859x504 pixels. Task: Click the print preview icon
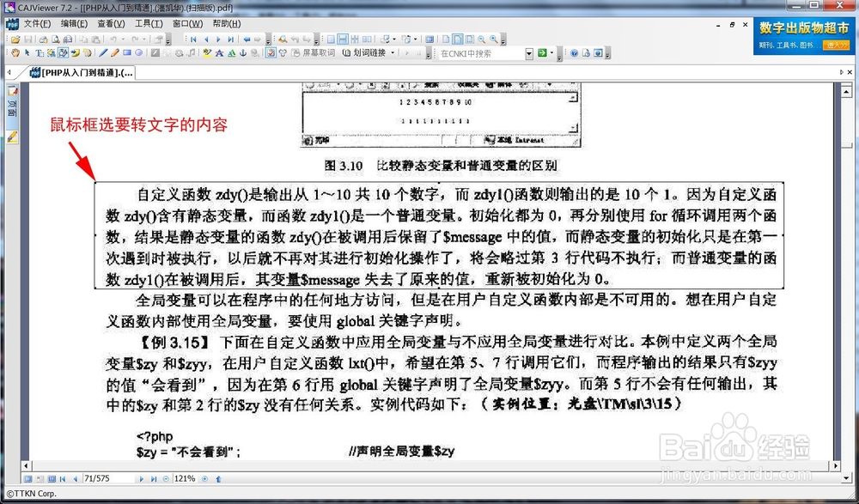tap(56, 39)
